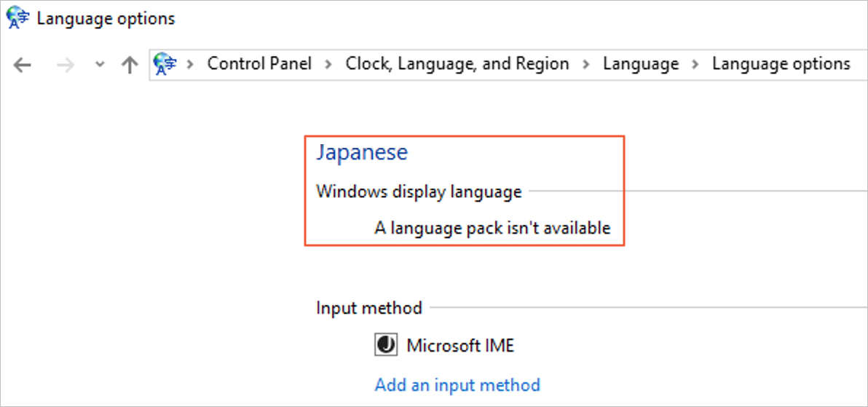Click "A language pack isn't available" text
Image resolution: width=868 pixels, height=407 pixels.
pyautogui.click(x=493, y=228)
